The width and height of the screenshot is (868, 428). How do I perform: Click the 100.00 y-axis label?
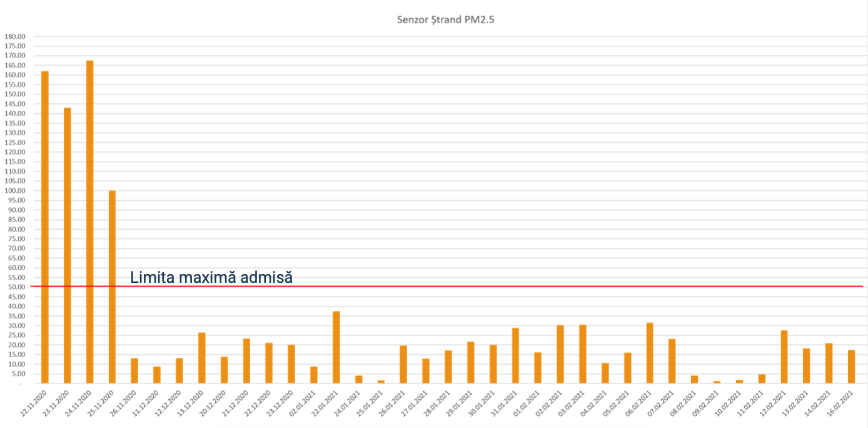pos(14,191)
